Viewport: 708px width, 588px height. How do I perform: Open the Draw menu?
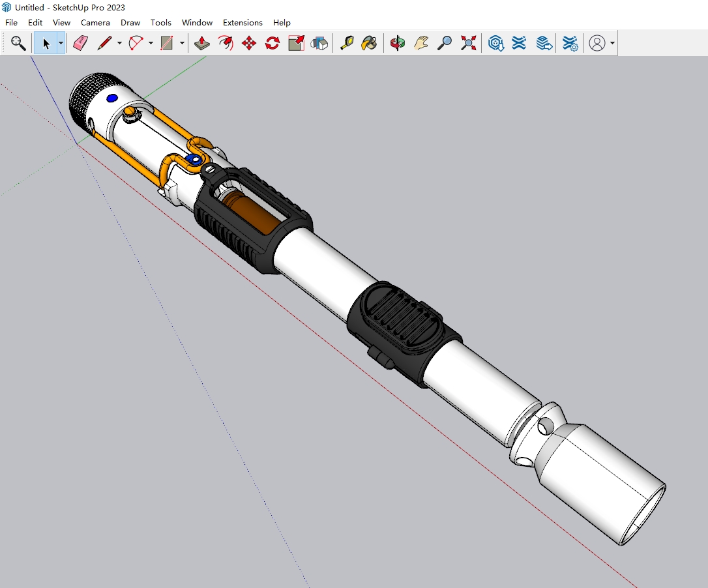pos(130,23)
